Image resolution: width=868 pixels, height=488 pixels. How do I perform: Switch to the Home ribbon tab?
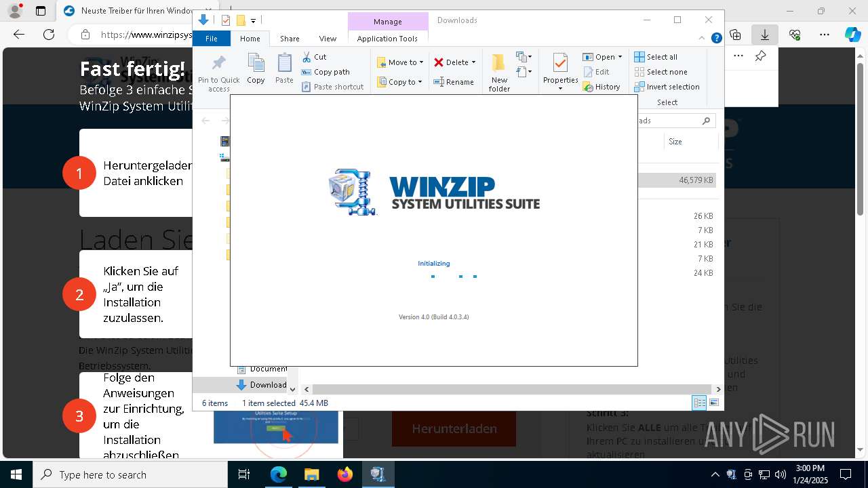(x=250, y=39)
